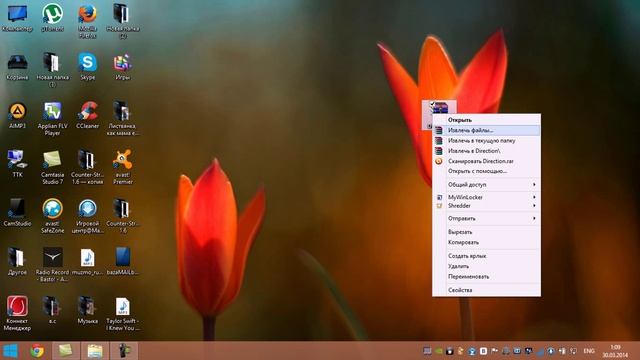Open the avast! SafeZone shortcut
Image resolution: width=640 pixels, height=360 pixels.
[52, 216]
